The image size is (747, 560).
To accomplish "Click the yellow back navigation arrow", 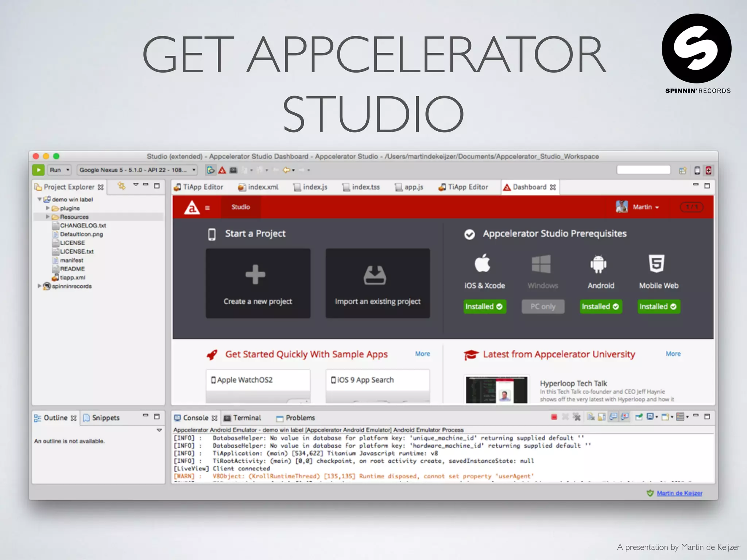I will coord(286,170).
